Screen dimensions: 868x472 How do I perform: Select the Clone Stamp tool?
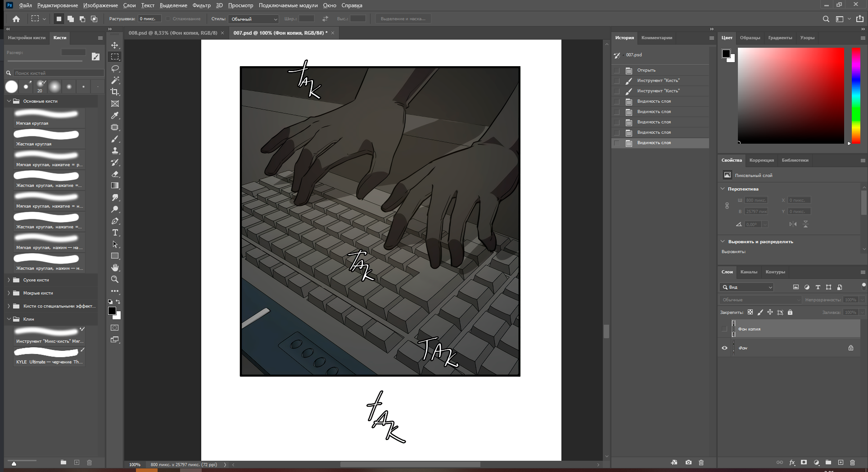(115, 150)
